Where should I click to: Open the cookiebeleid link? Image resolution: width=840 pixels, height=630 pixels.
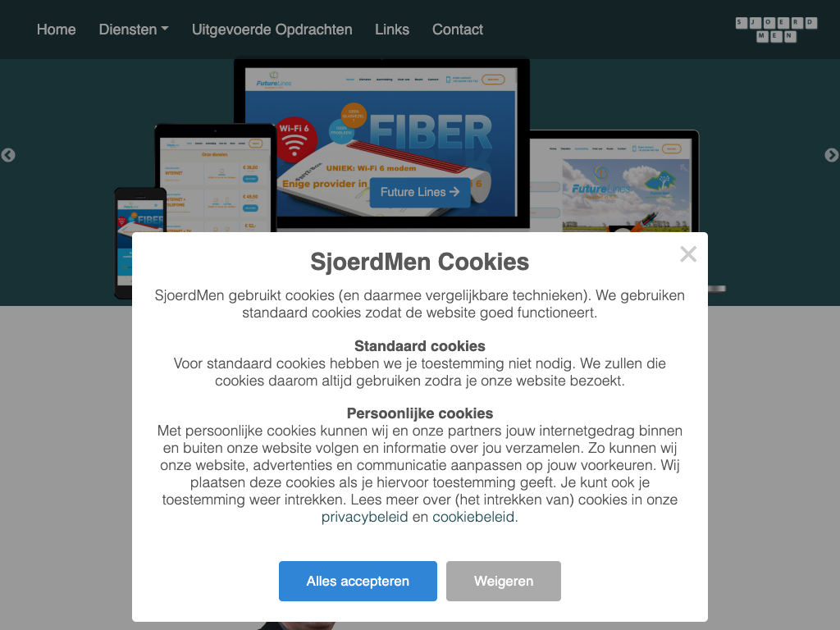point(473,517)
